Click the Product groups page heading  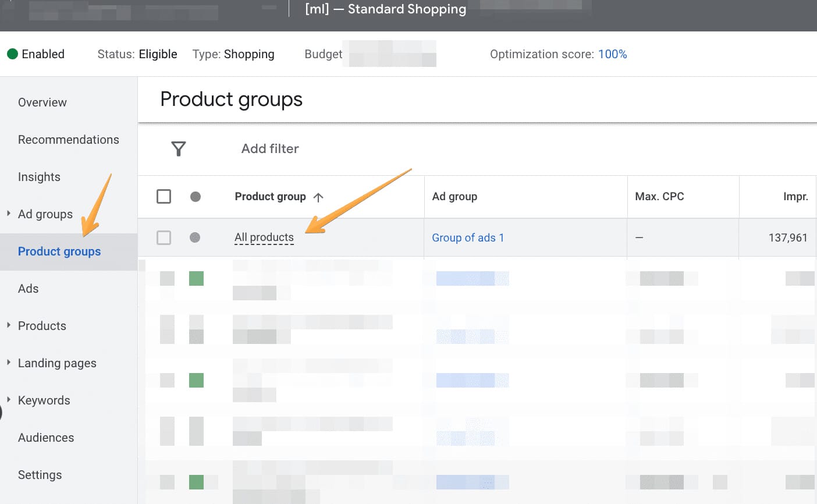[x=231, y=100]
